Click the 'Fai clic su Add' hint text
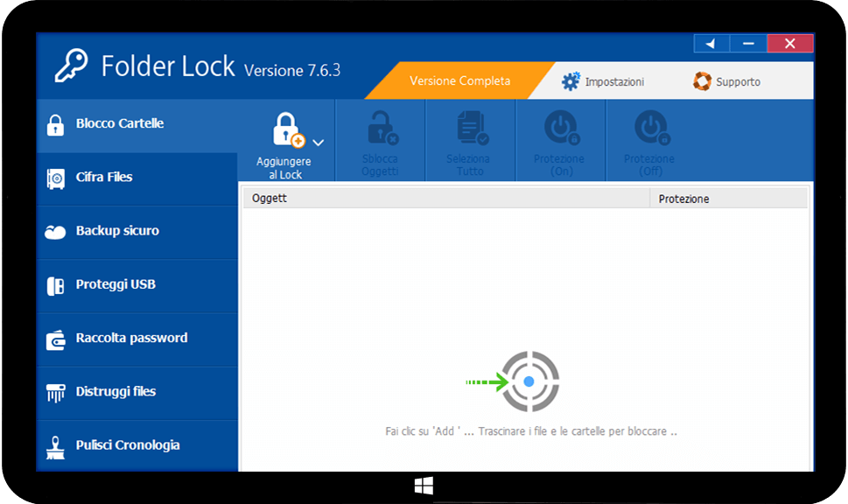Viewport: 848px width, 504px height. (x=531, y=431)
